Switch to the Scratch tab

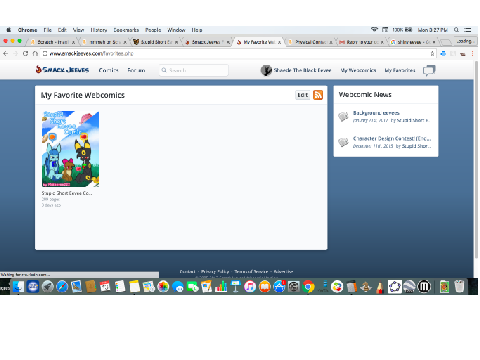point(53,42)
